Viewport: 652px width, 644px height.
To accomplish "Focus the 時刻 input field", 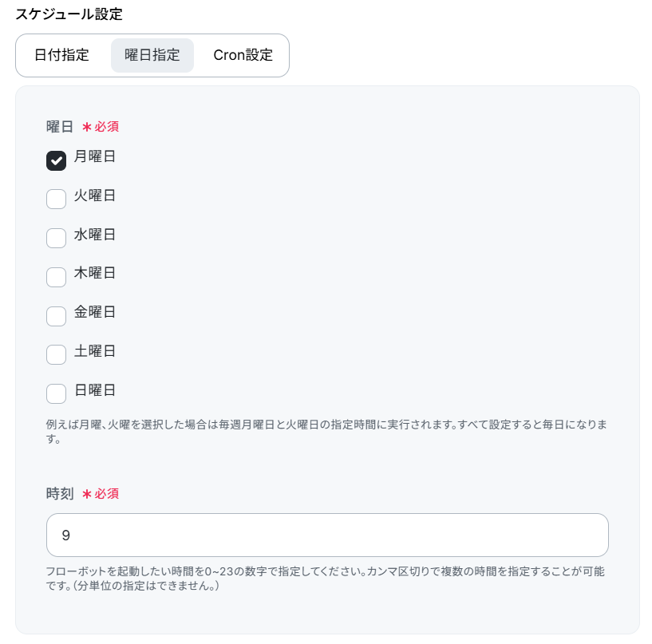I will click(x=327, y=535).
